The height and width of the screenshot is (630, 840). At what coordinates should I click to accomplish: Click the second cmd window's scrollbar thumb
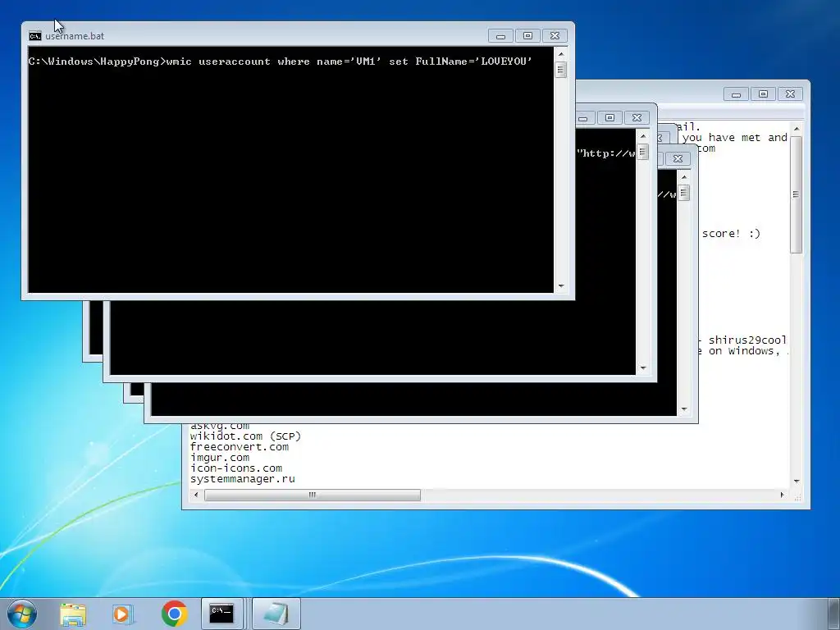pos(643,152)
